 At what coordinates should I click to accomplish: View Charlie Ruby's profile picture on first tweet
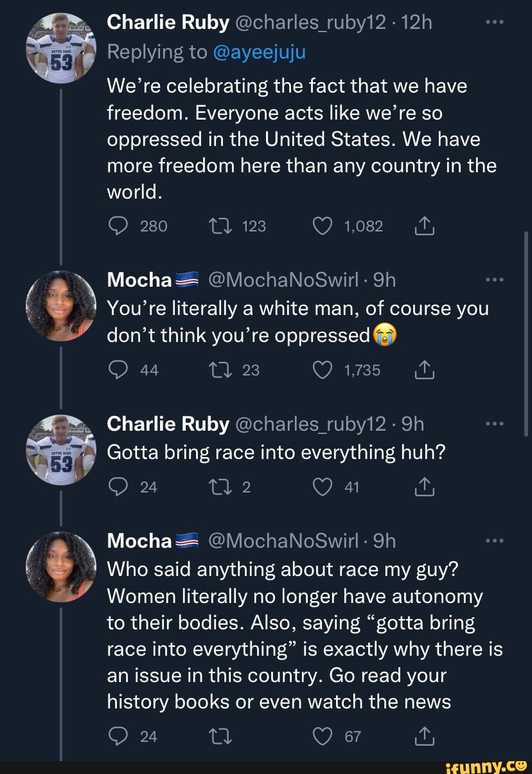(x=60, y=49)
